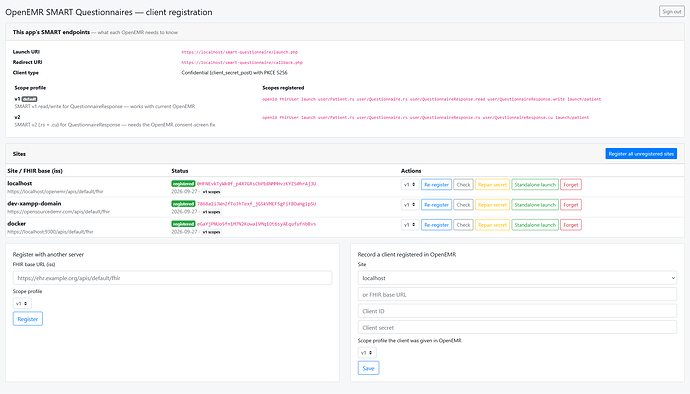690x394 pixels.
Task: Click the FHIR base URL (iss) field
Action: [x=172, y=278]
